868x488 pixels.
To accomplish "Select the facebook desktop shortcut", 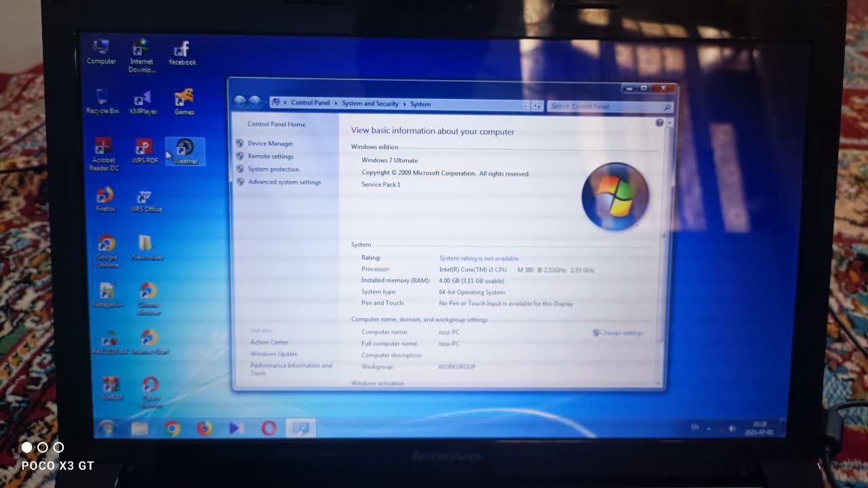I will click(x=182, y=54).
